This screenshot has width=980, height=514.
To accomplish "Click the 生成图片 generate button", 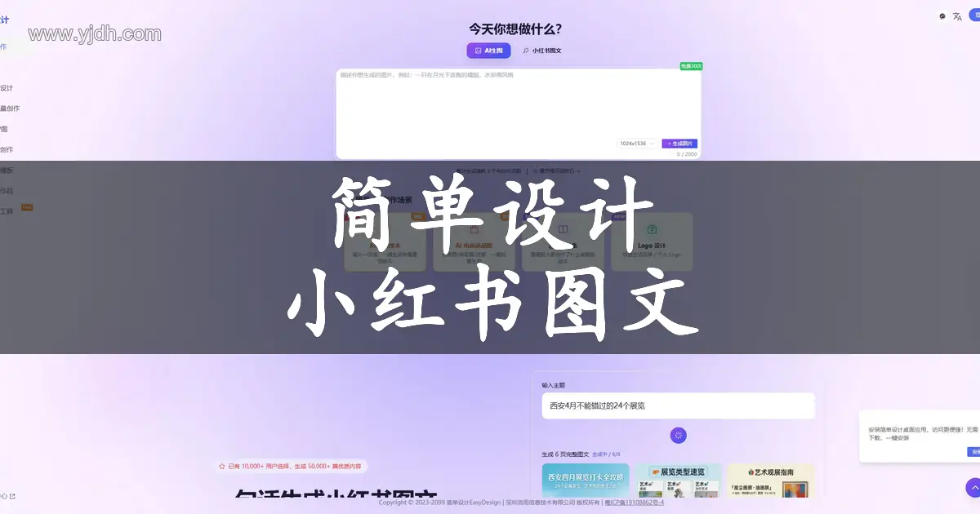I will tap(679, 144).
